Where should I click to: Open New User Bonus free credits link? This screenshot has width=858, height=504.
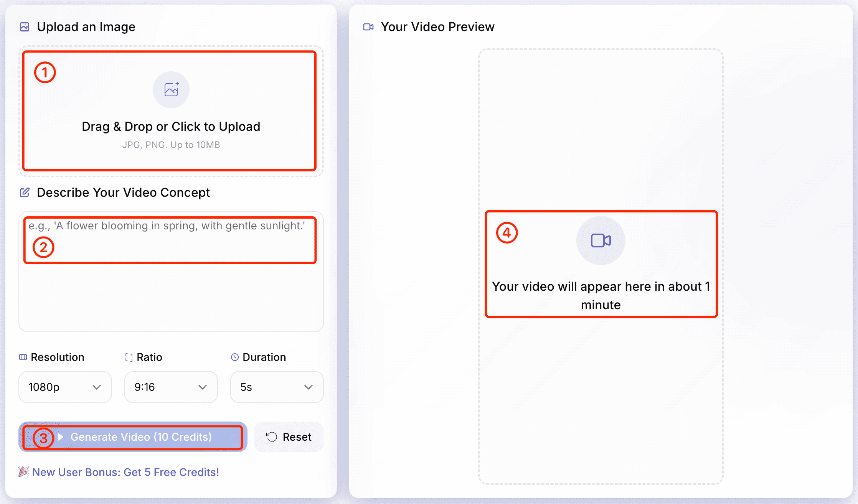125,472
